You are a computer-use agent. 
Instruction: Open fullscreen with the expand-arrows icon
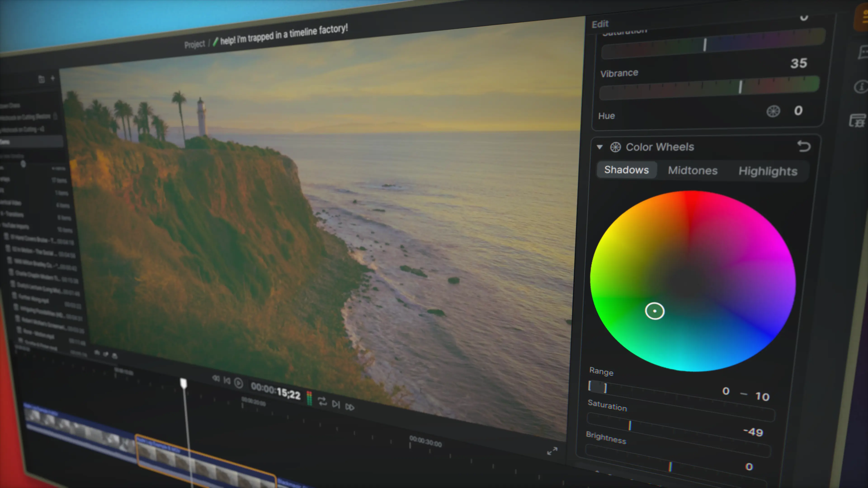pos(552,451)
